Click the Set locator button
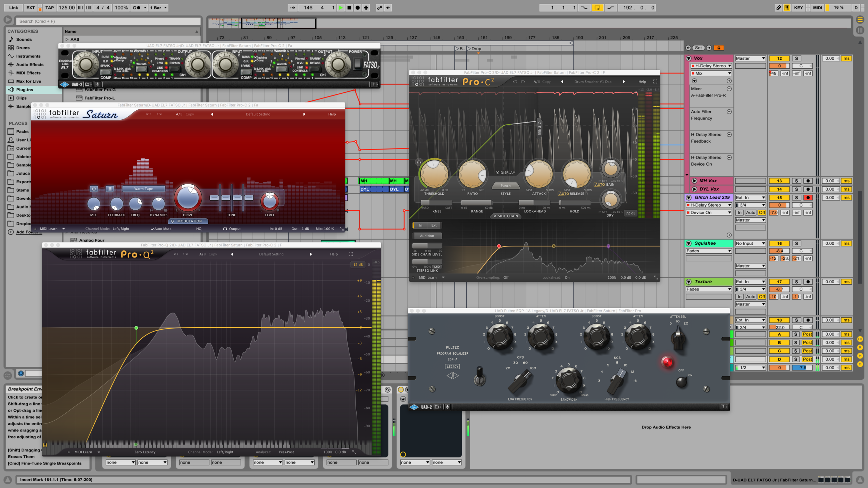Screen dimensions: 868x488 (698, 48)
